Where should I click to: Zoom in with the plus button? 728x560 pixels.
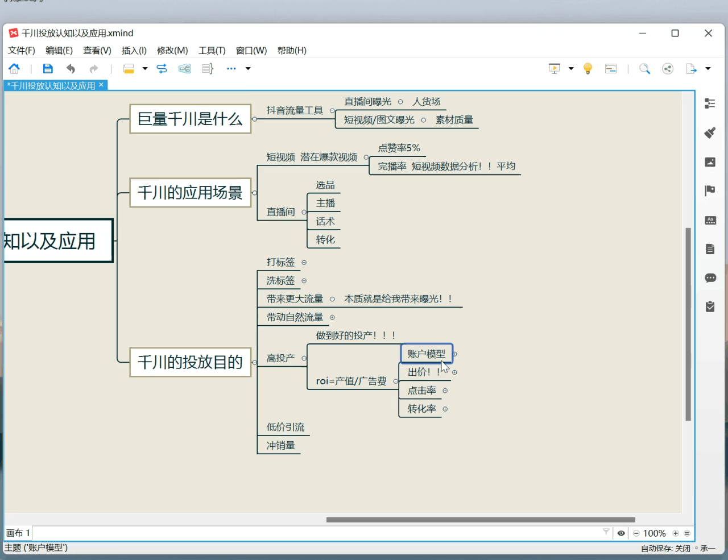[x=676, y=533]
